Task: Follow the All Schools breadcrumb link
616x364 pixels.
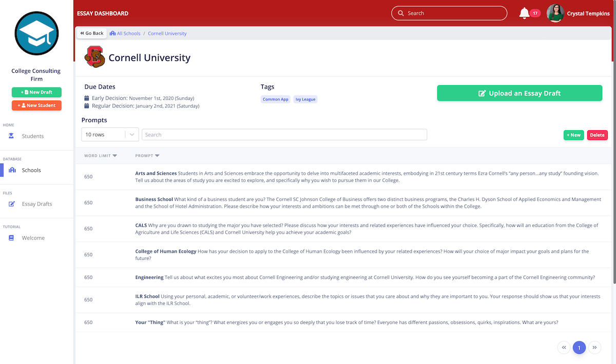Action: click(x=128, y=33)
